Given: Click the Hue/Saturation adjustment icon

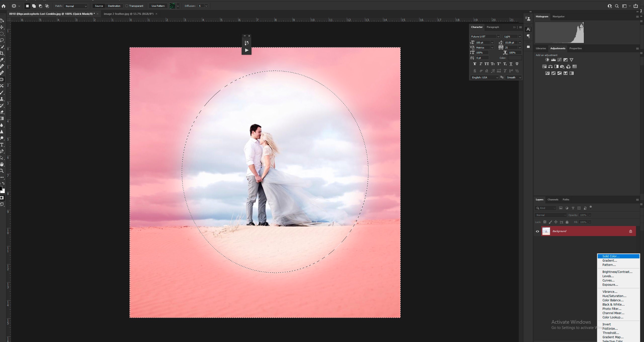Looking at the screenshot, I should (x=544, y=67).
